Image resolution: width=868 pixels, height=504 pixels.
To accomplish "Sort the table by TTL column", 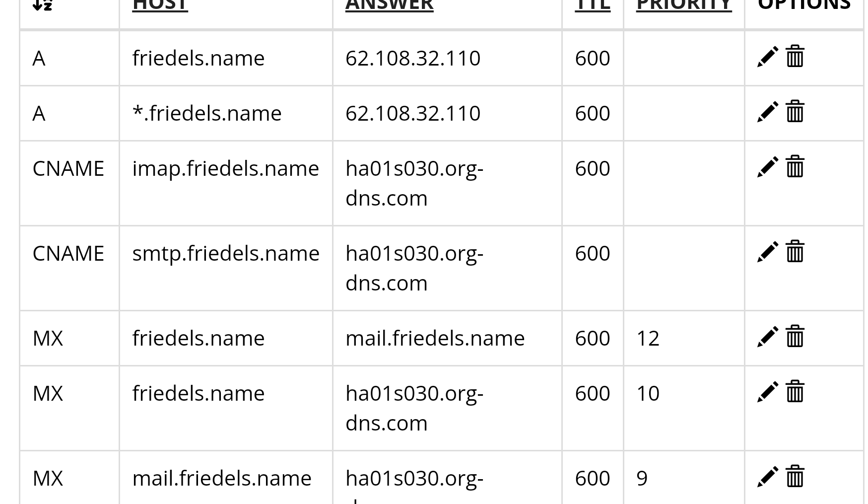I will [593, 5].
